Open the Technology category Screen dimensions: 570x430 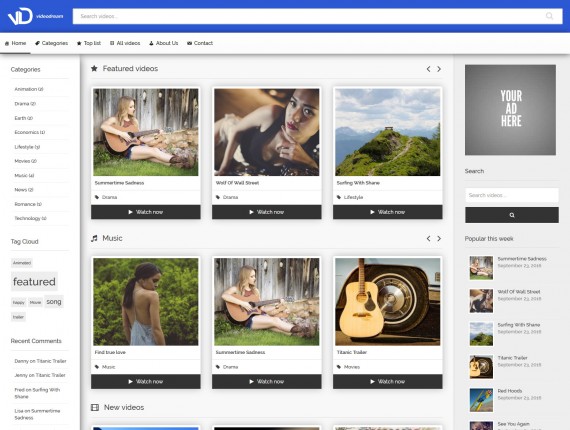pos(31,218)
